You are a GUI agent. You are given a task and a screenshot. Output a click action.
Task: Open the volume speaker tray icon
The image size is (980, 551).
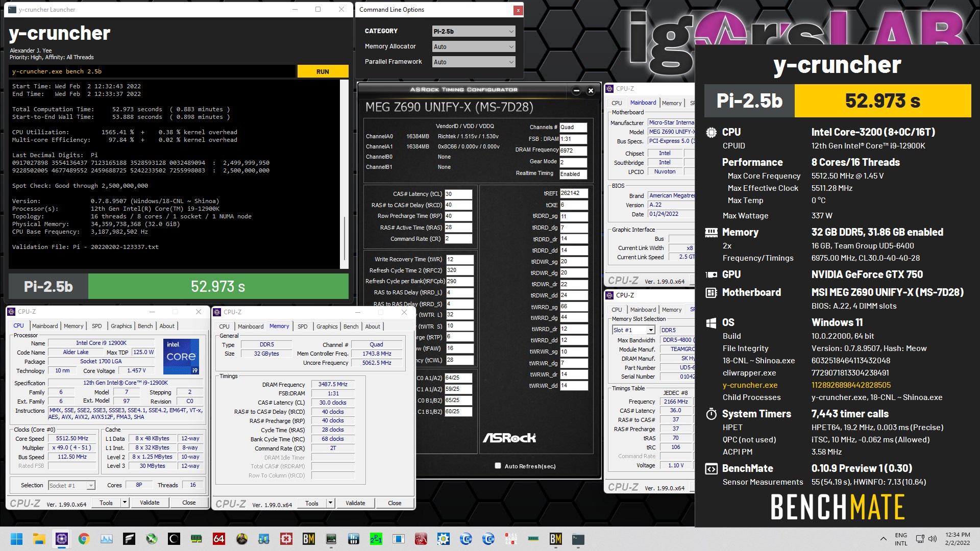click(x=933, y=539)
